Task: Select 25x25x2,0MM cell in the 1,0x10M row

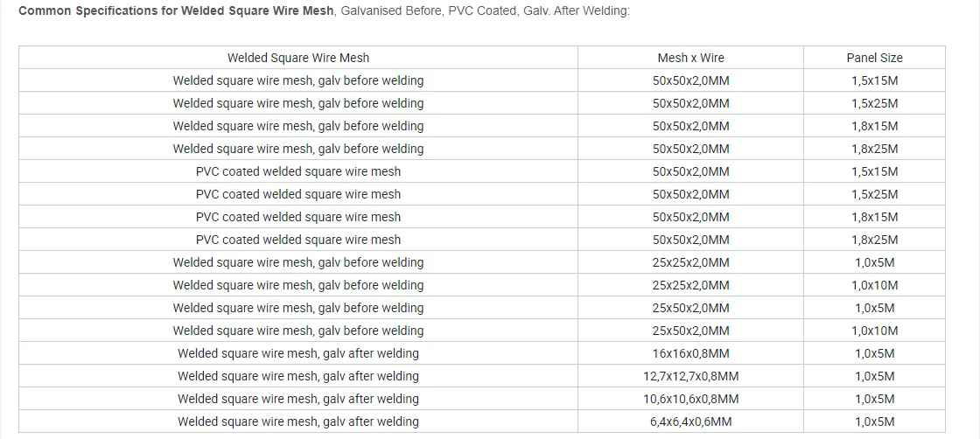Action: pos(690,285)
